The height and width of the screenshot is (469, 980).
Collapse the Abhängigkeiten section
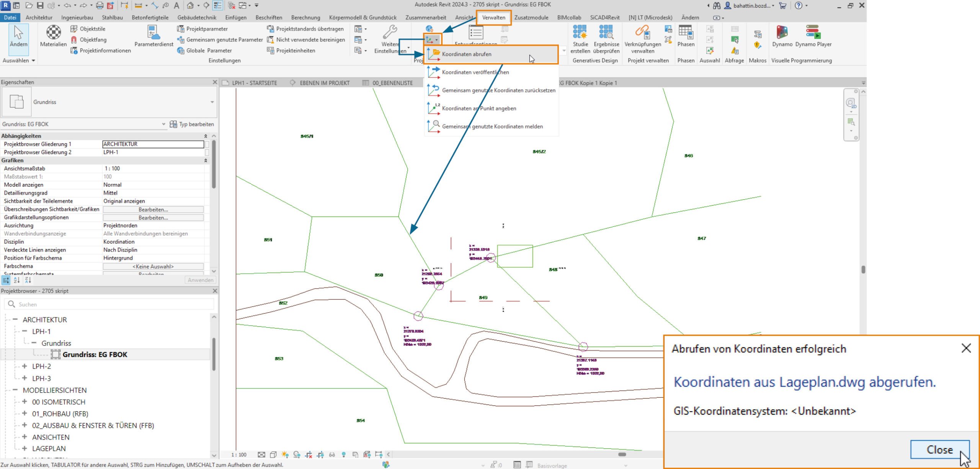click(206, 136)
